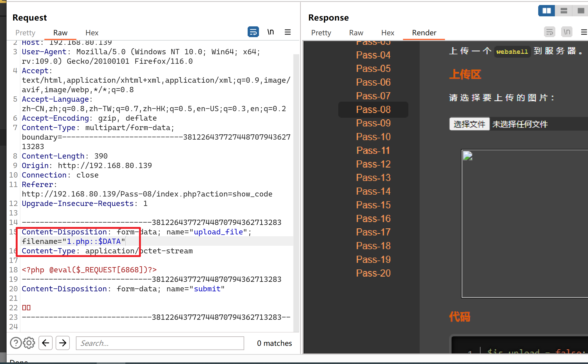Open Pass-18 link in sidebar
The height and width of the screenshot is (364, 588).
click(x=373, y=246)
